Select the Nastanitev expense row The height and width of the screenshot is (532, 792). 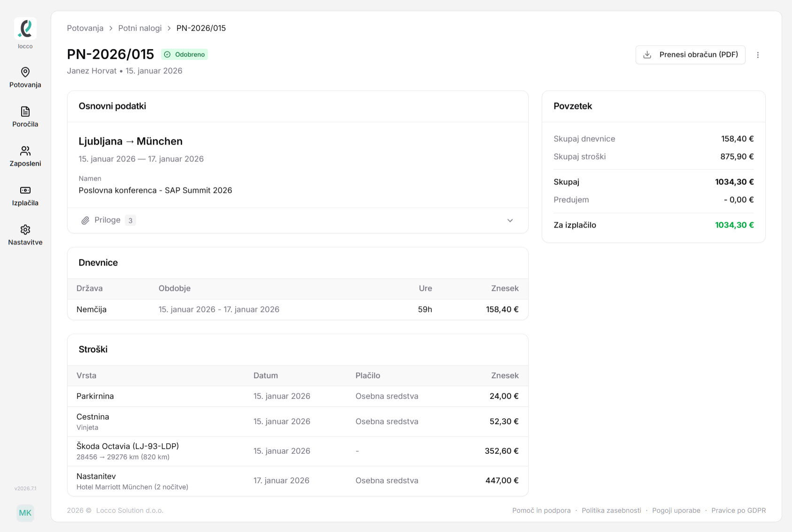click(298, 481)
